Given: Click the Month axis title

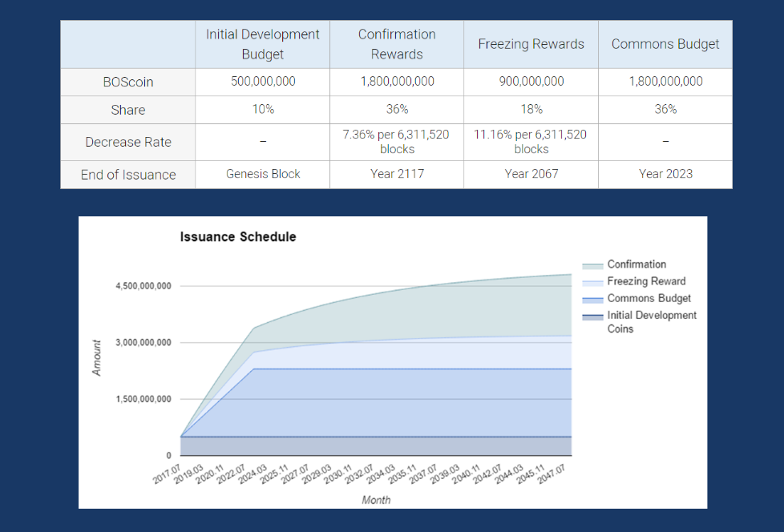Looking at the screenshot, I should point(376,500).
